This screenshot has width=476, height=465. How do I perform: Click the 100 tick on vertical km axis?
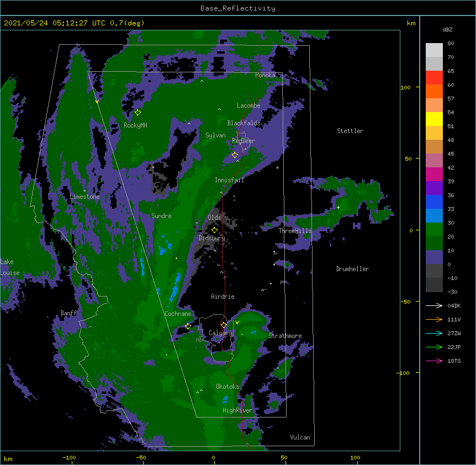click(x=405, y=87)
